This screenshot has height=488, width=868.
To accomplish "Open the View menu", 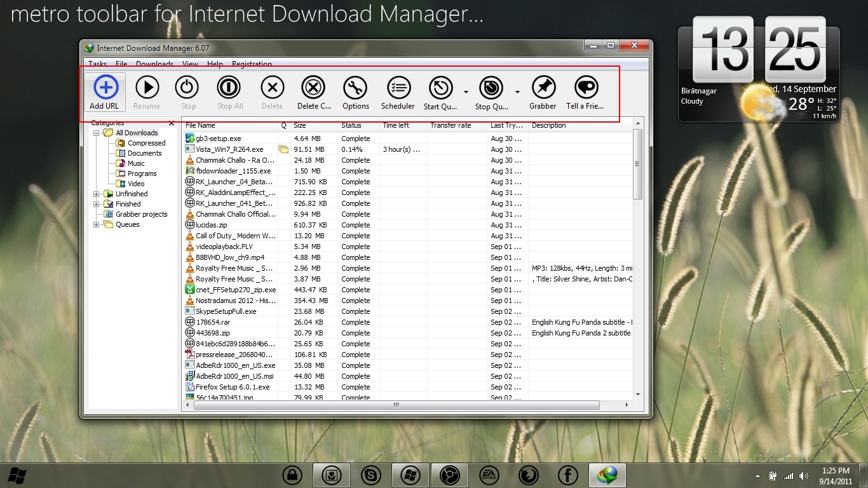I will (x=191, y=64).
